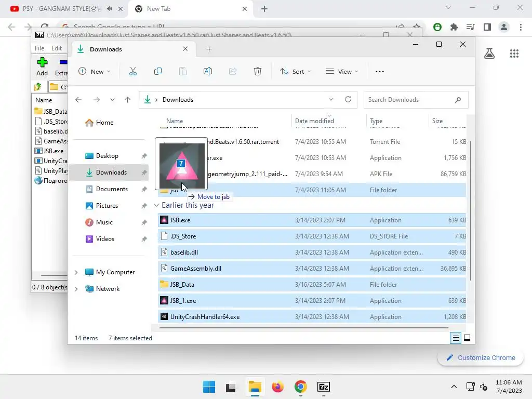
Task: Select Home in the navigation pane
Action: click(x=104, y=123)
